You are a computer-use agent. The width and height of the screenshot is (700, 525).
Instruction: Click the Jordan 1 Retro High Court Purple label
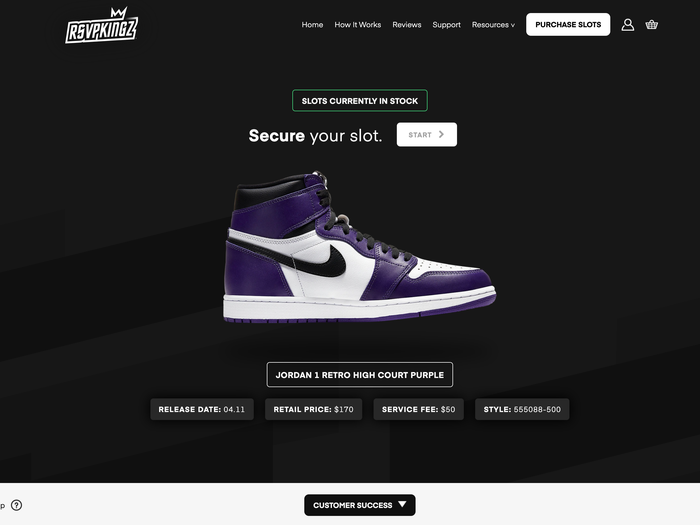(x=360, y=375)
